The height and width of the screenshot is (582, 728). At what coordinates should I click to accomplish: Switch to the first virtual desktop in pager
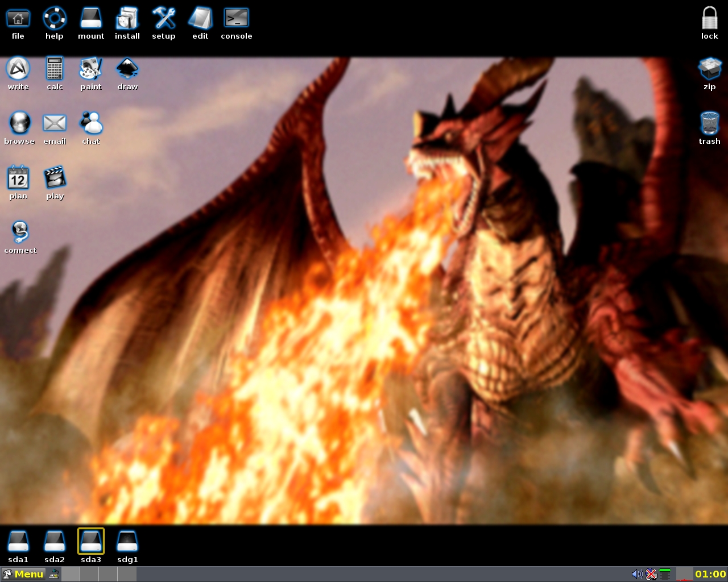(71, 574)
